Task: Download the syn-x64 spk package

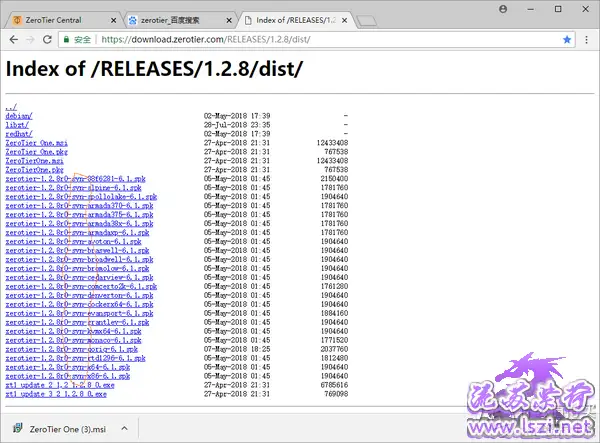Action: coord(68,367)
